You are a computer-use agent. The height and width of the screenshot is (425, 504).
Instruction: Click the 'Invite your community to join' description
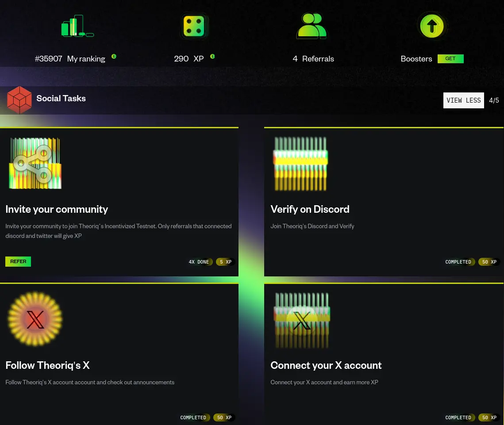[x=119, y=231]
